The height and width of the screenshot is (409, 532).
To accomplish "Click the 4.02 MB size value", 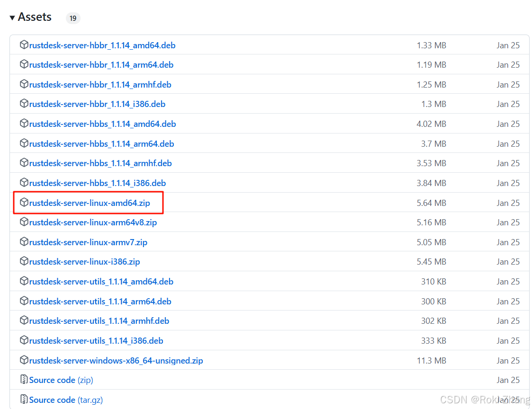I will click(x=431, y=124).
